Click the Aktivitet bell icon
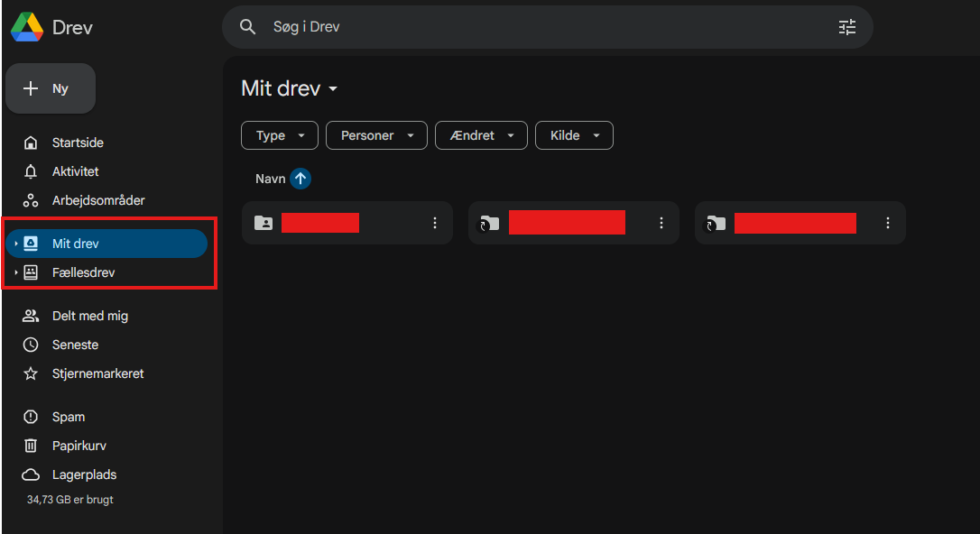The height and width of the screenshot is (534, 980). [30, 171]
